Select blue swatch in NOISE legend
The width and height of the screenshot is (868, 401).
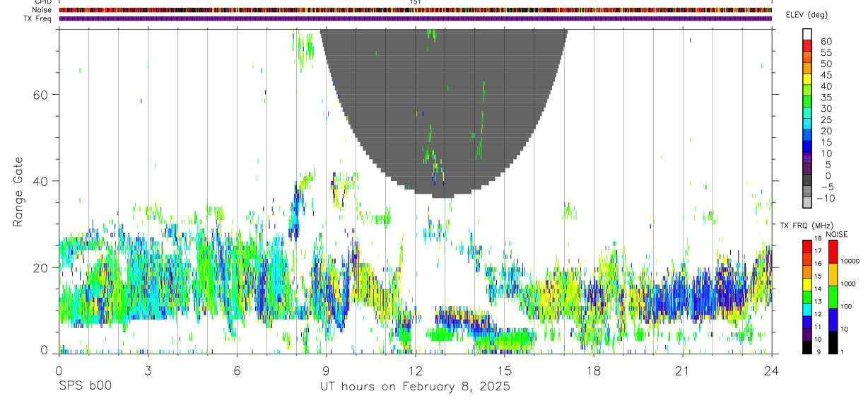(833, 320)
